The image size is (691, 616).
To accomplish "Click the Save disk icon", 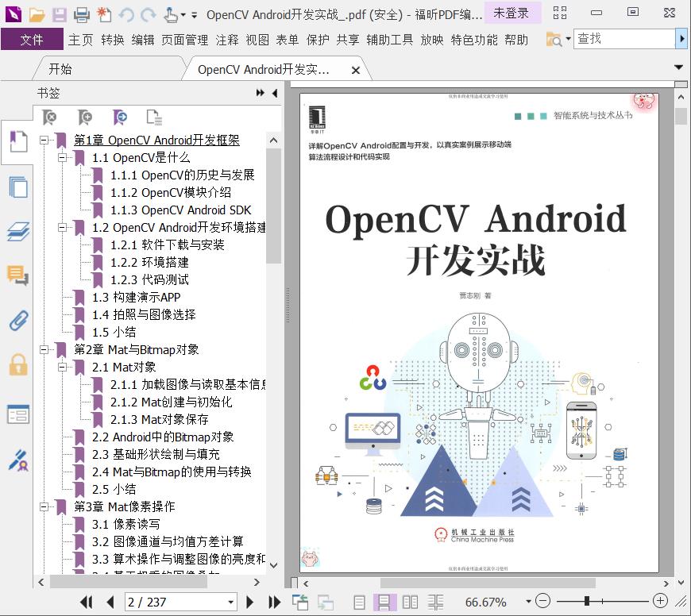I will pos(59,14).
